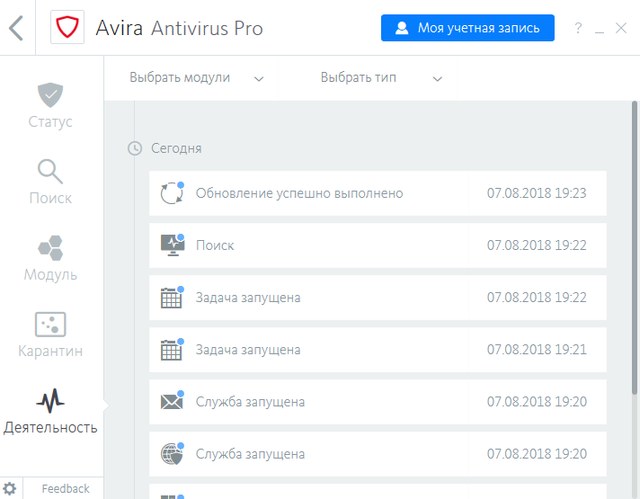
Task: Click the clock icon beside Сегодня
Action: (x=135, y=148)
